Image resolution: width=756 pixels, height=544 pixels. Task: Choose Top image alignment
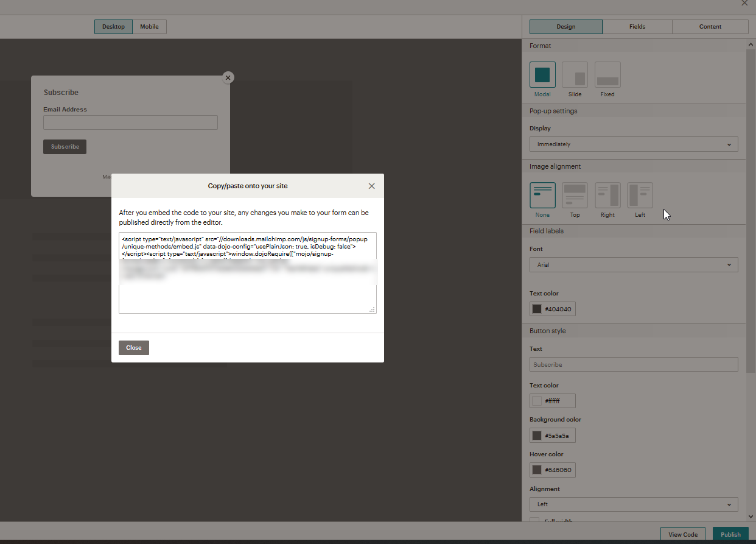point(575,195)
